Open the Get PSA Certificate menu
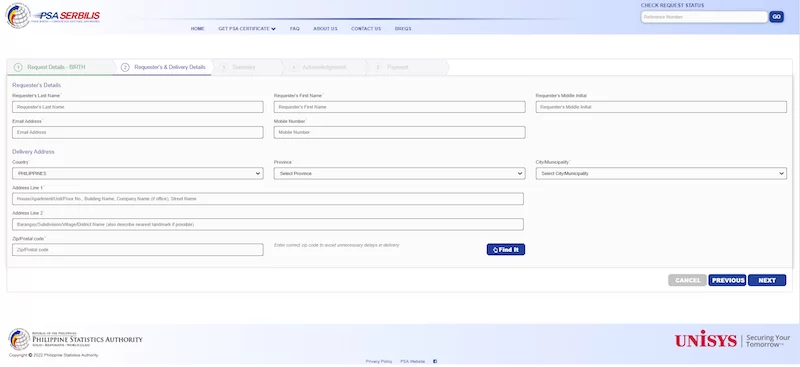Screen dimensions: 800x367 [247, 29]
